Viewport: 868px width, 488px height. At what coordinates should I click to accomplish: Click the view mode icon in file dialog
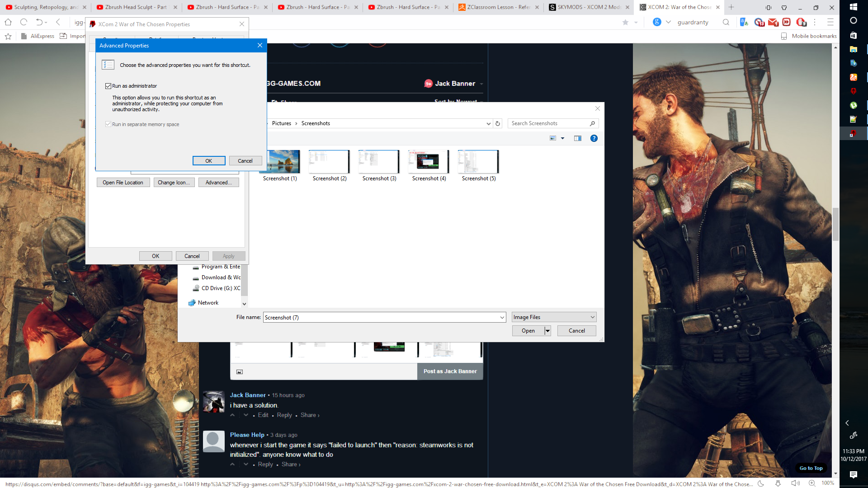click(552, 138)
